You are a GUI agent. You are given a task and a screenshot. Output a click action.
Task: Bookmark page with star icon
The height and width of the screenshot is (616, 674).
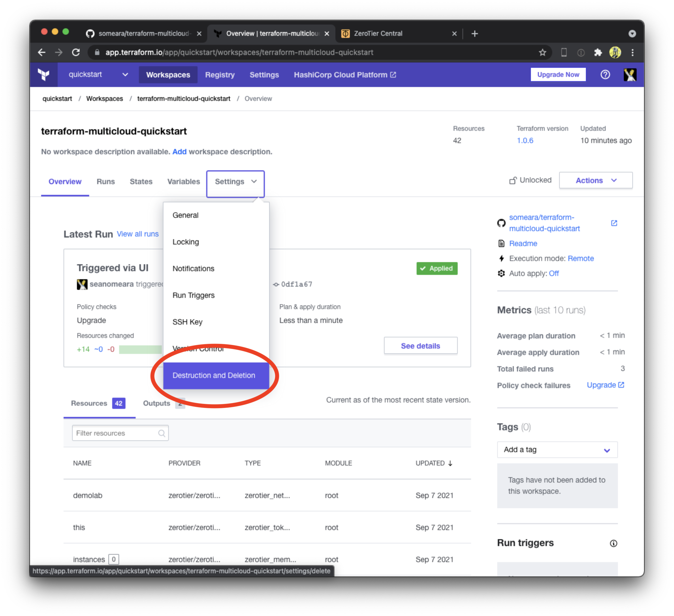(542, 53)
